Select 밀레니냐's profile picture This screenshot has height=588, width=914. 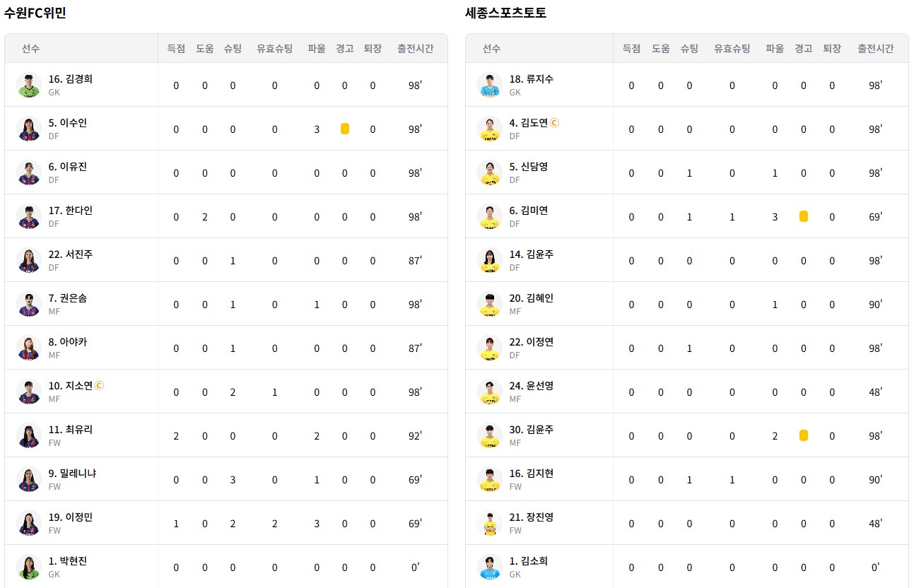29,479
